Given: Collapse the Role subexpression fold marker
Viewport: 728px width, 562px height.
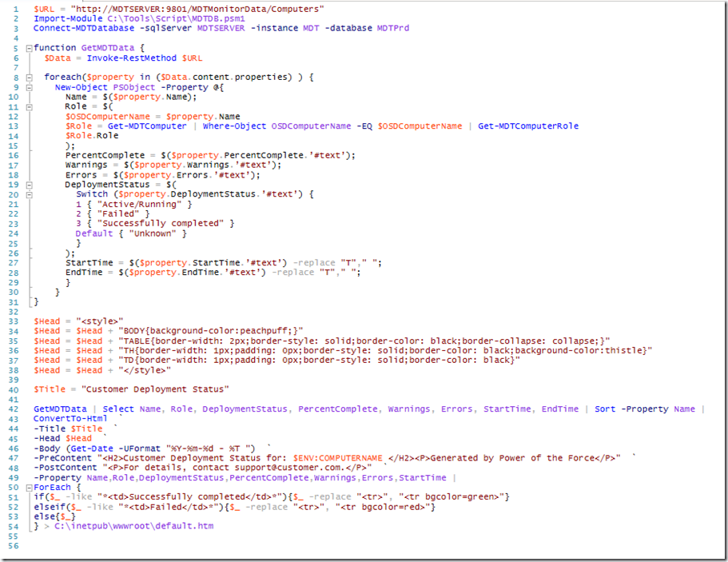Looking at the screenshot, I should (29, 106).
